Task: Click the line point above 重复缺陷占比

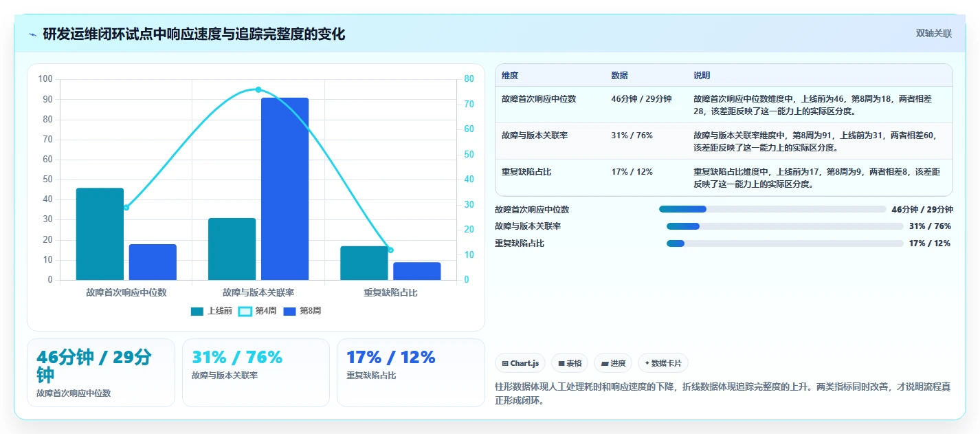Action: click(390, 250)
